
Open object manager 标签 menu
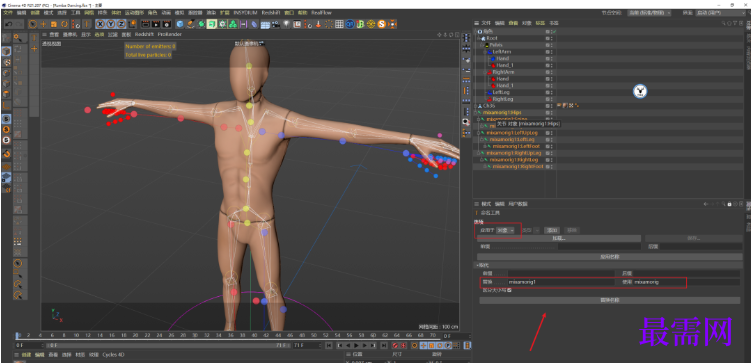click(540, 23)
